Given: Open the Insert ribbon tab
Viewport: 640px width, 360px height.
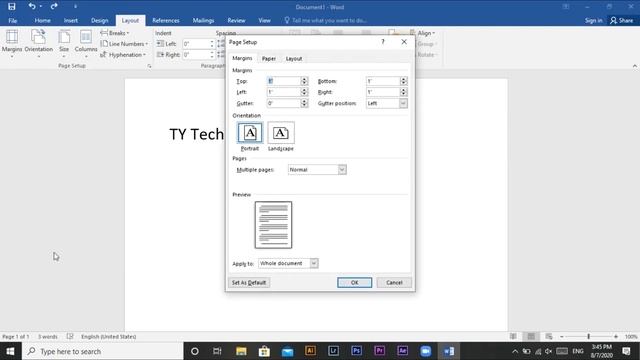Looking at the screenshot, I should point(71,20).
